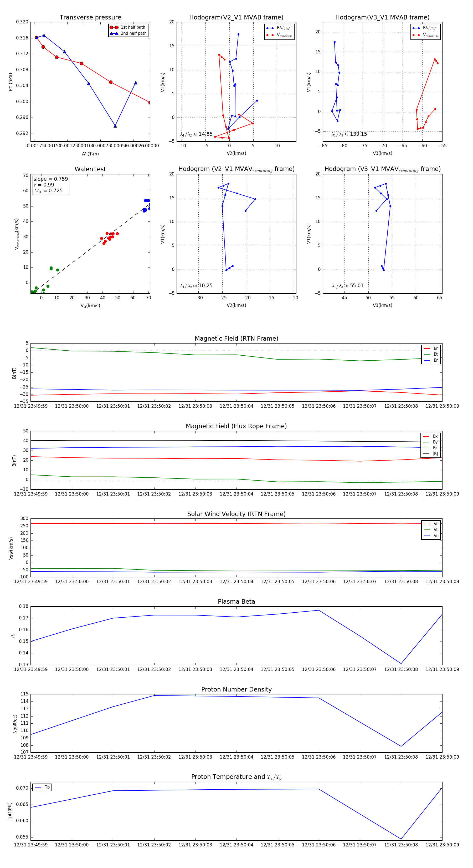Click the 'Transverse pressure' plot title
This screenshot has height=868, width=473.
pos(90,18)
